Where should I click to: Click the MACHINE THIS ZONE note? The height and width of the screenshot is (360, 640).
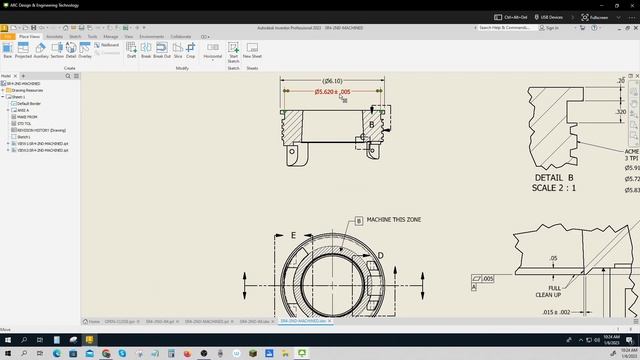coord(393,220)
